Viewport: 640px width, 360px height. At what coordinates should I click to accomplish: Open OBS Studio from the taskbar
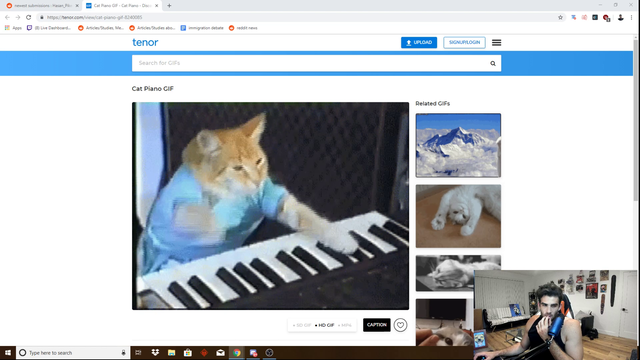[269, 353]
